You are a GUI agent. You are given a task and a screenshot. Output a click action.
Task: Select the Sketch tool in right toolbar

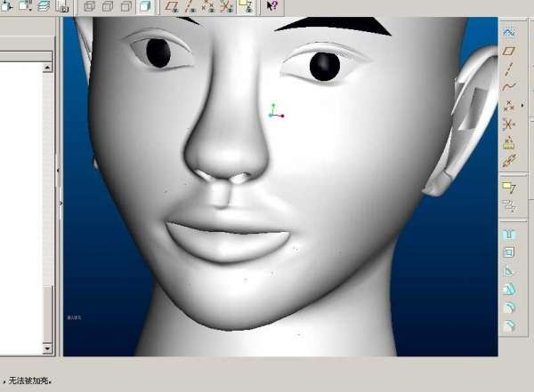[x=509, y=32]
